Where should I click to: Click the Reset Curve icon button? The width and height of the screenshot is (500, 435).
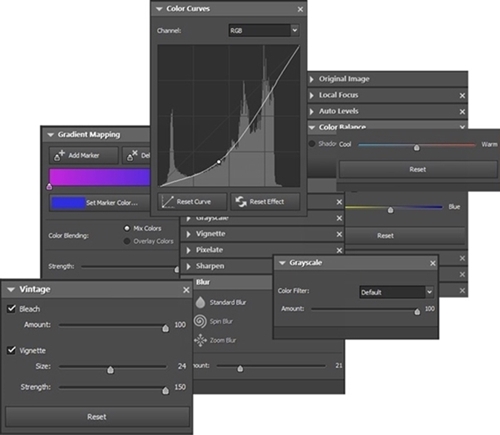click(168, 202)
